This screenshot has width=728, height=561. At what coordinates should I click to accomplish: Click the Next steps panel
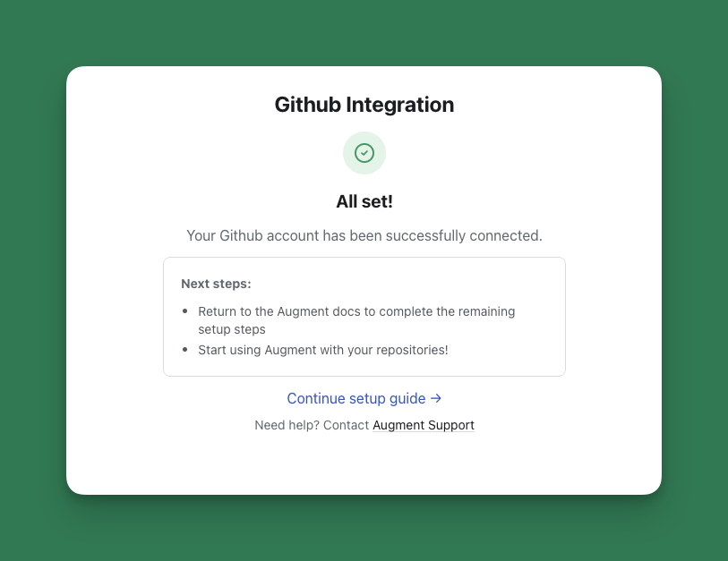pyautogui.click(x=364, y=316)
